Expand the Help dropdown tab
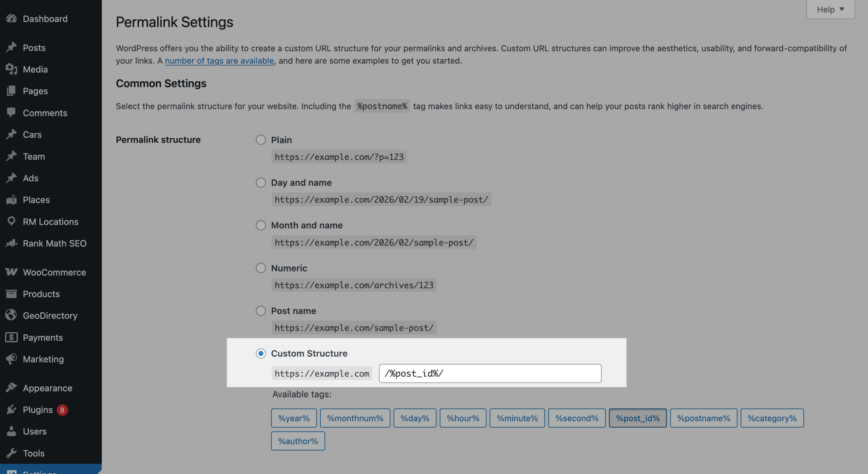 coord(830,9)
